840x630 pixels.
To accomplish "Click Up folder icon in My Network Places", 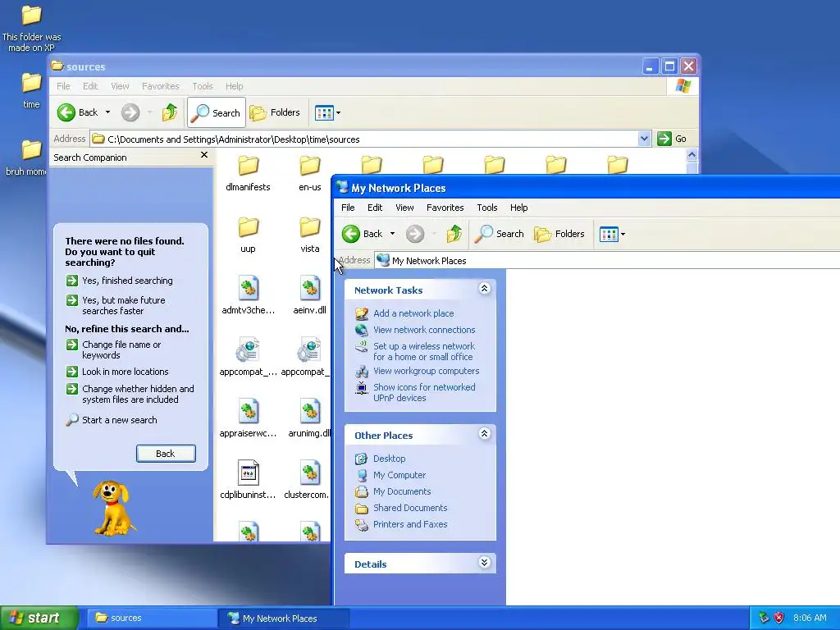I will [x=454, y=234].
